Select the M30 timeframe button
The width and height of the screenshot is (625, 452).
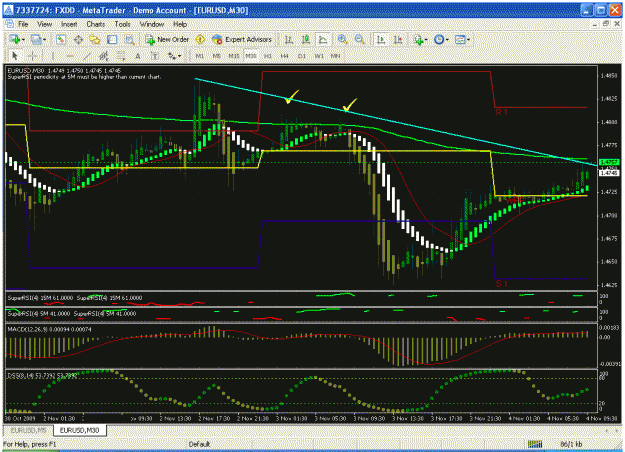click(251, 56)
